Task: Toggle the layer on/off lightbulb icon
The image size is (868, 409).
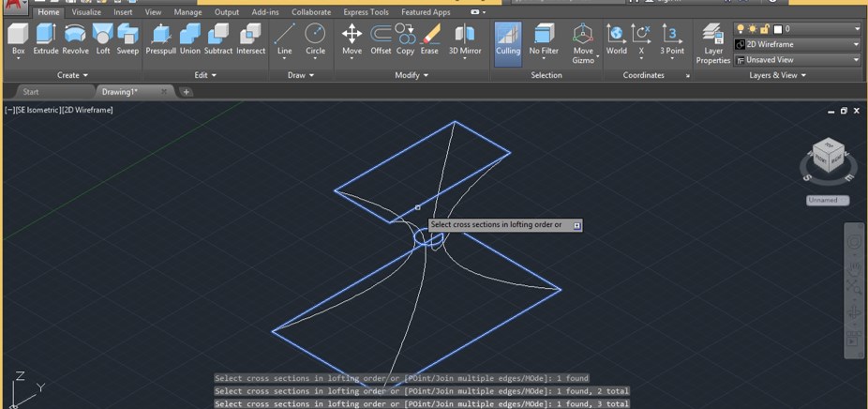Action: (741, 29)
